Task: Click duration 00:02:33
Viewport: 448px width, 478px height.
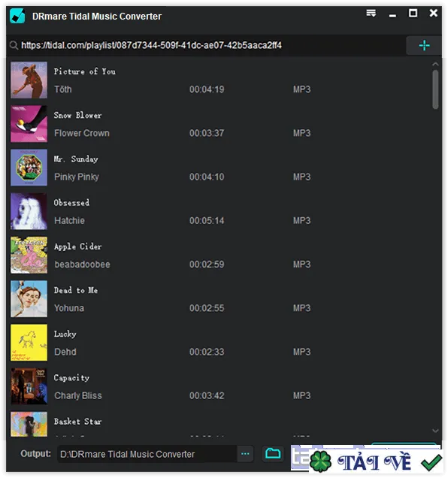Action: point(207,352)
